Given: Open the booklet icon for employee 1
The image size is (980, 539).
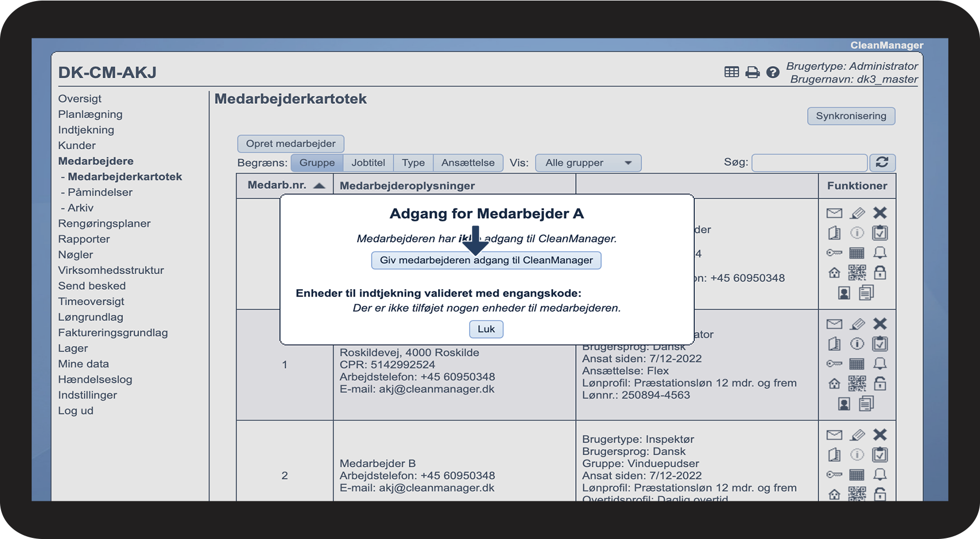Looking at the screenshot, I should tap(834, 344).
